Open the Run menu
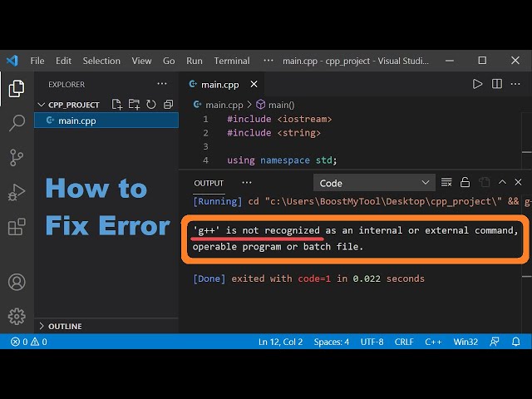 click(194, 61)
